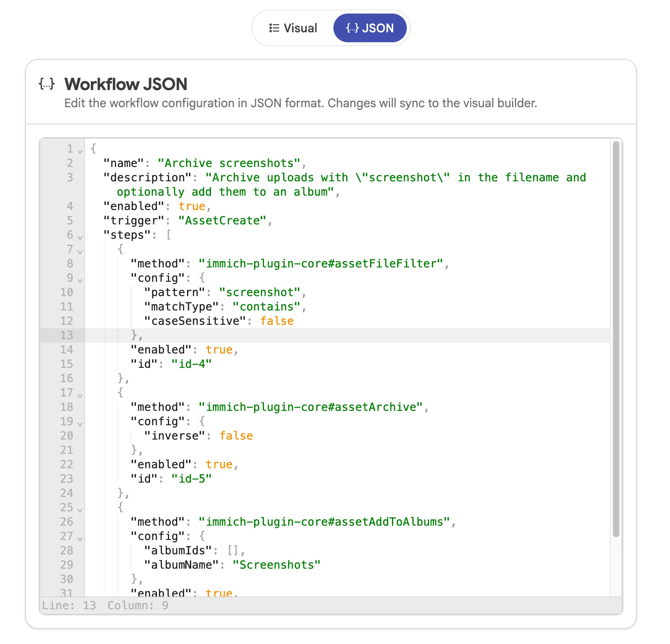Collapse the root object fold at line 1

(80, 151)
